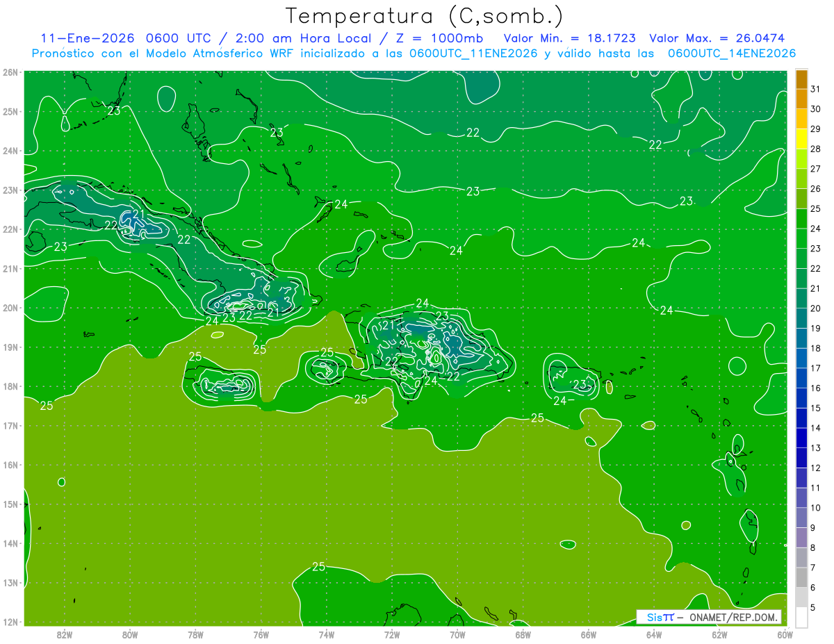Image resolution: width=834 pixels, height=644 pixels.
Task: Click legend value '5' on color scale
Action: (813, 607)
